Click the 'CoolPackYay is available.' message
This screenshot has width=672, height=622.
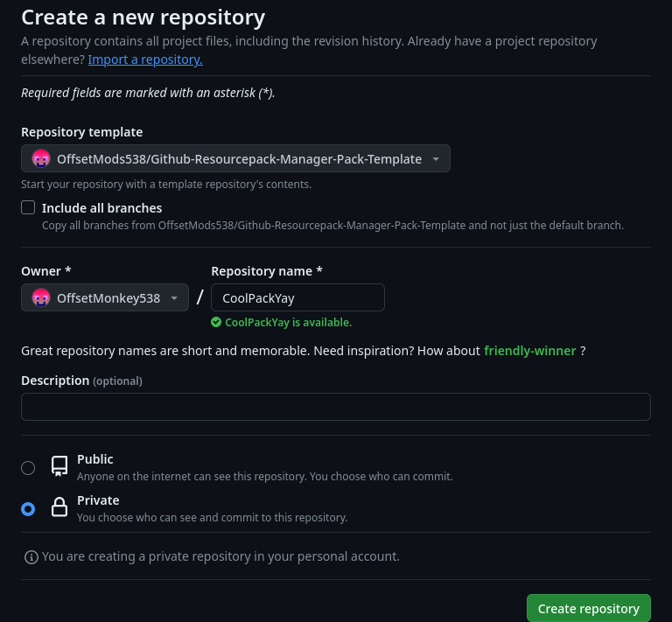[x=289, y=323]
